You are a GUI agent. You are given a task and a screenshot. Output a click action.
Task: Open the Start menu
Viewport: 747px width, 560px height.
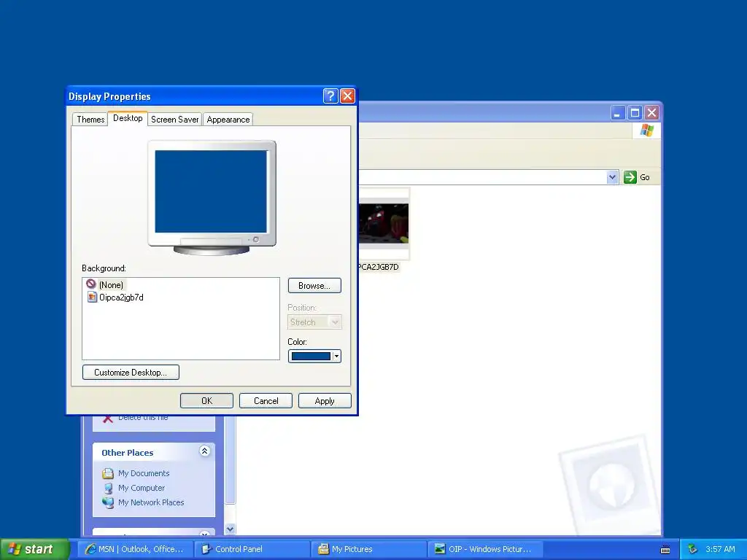pos(34,549)
